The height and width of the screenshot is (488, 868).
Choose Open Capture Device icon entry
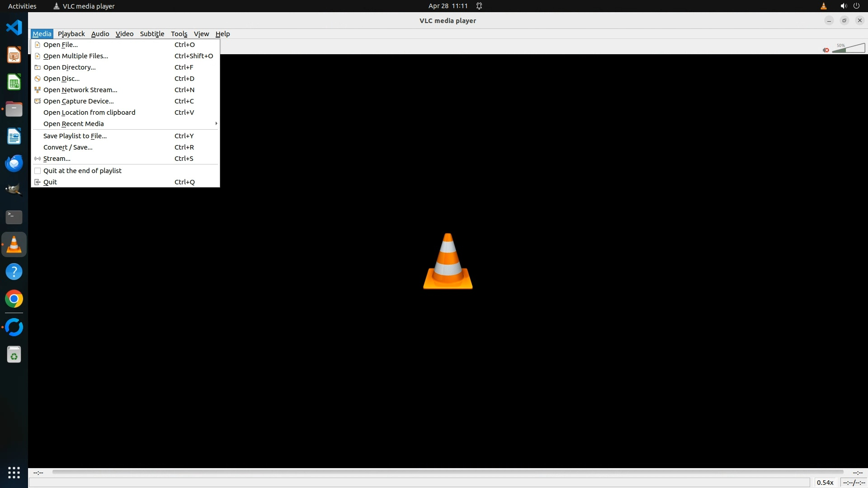click(x=38, y=101)
